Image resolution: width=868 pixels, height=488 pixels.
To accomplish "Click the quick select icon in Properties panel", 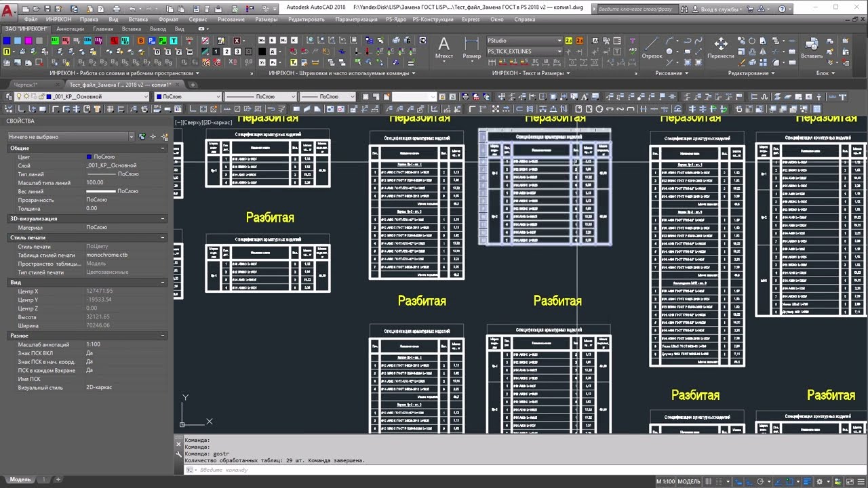I will click(x=164, y=136).
